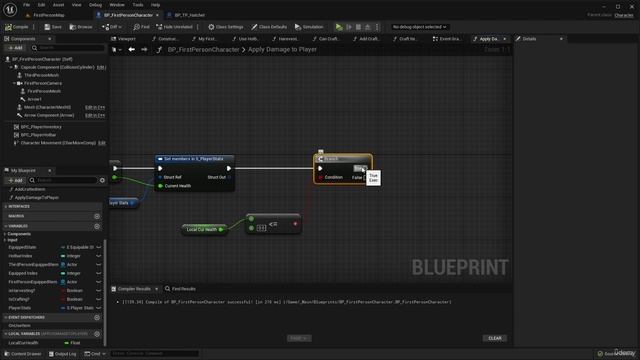Add a new local variable plus icon
Screen dimensions: 640x360
[x=97, y=334]
